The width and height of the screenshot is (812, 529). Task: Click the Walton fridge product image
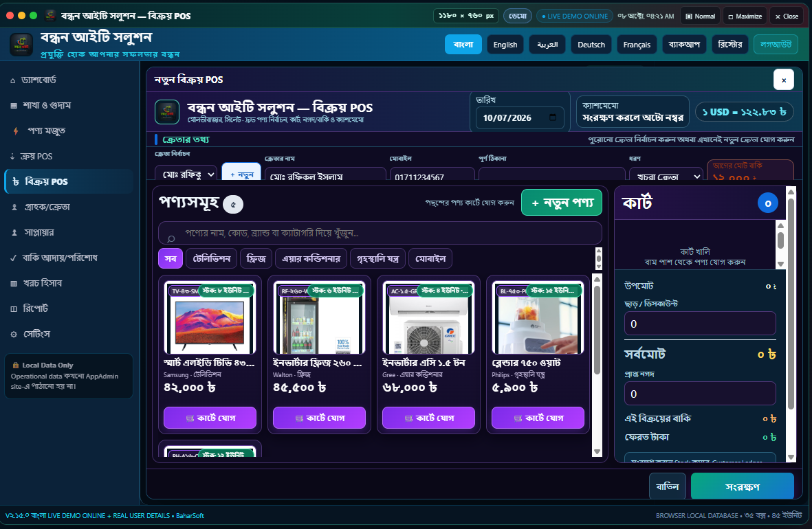319,318
